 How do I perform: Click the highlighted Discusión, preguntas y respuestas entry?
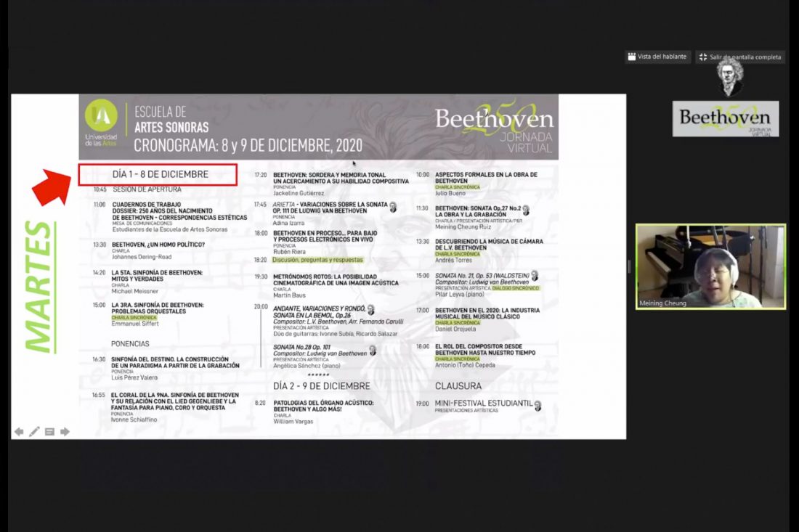pyautogui.click(x=318, y=259)
